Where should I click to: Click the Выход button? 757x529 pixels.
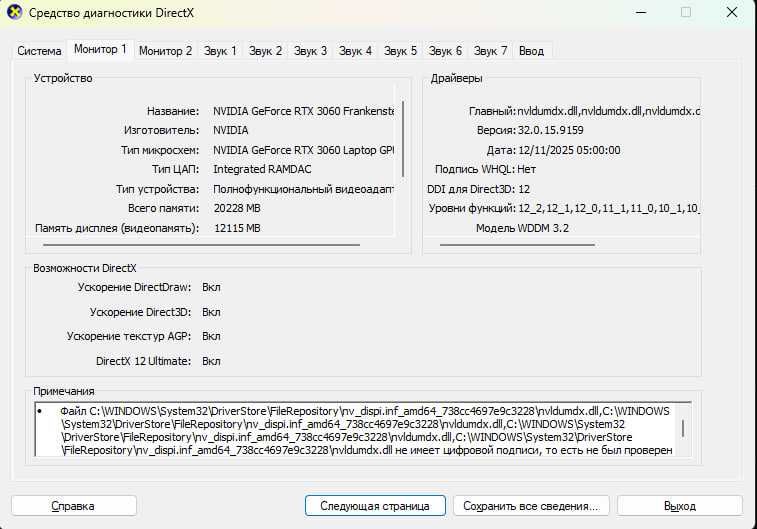[x=680, y=506]
